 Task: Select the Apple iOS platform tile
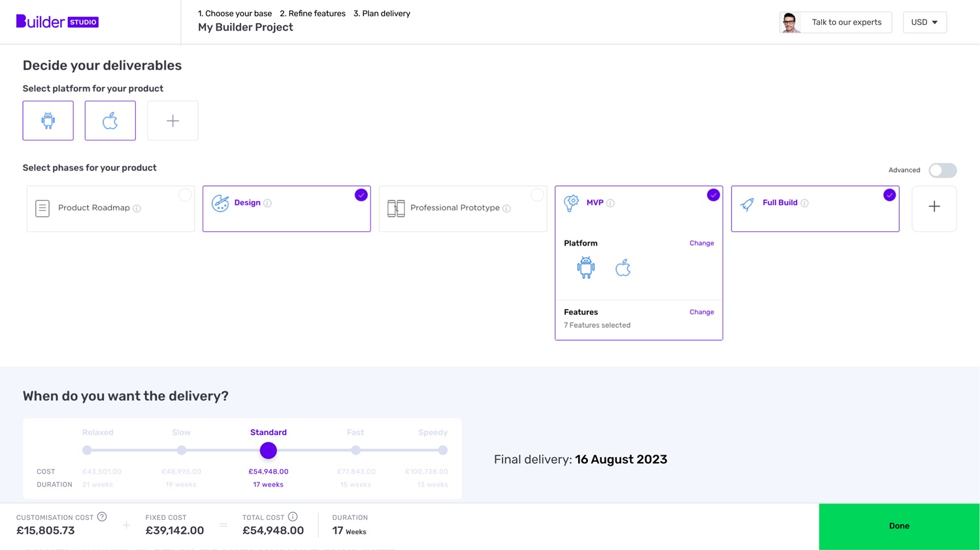coord(110,120)
